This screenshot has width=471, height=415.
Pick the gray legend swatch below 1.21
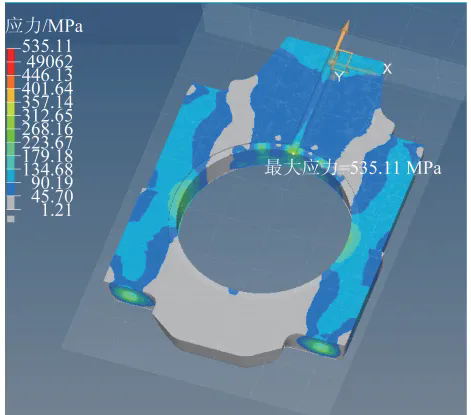[x=11, y=219]
